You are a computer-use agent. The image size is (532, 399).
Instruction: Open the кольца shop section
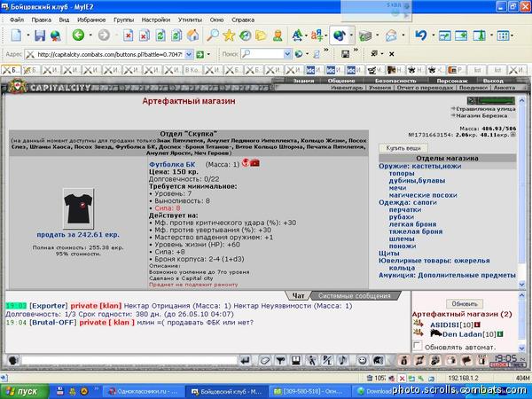(x=402, y=268)
